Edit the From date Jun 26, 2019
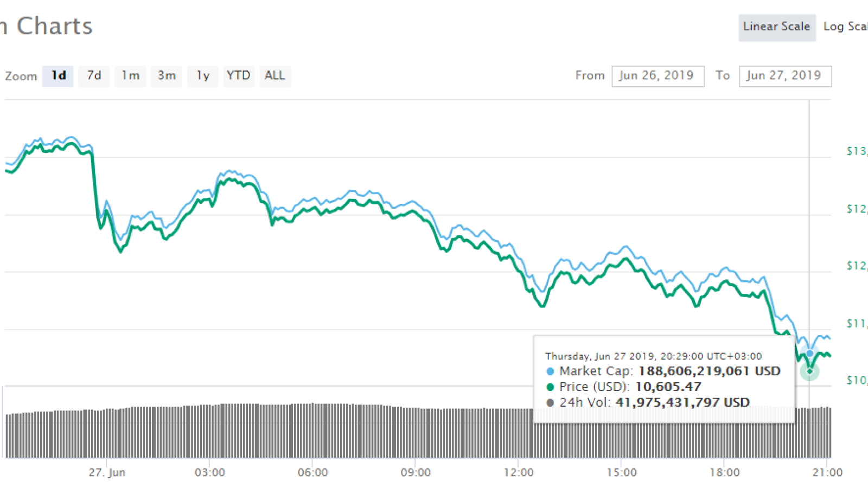 [x=658, y=76]
